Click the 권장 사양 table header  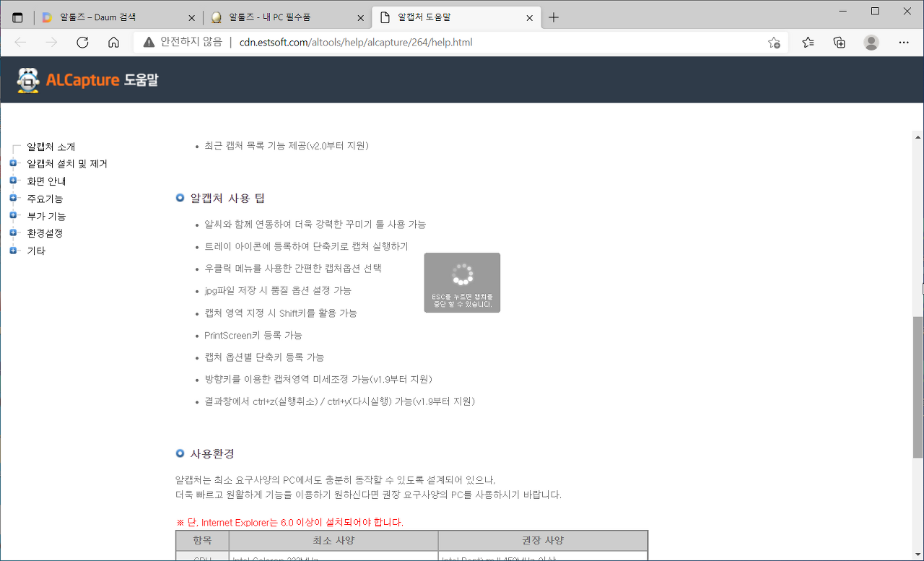543,541
